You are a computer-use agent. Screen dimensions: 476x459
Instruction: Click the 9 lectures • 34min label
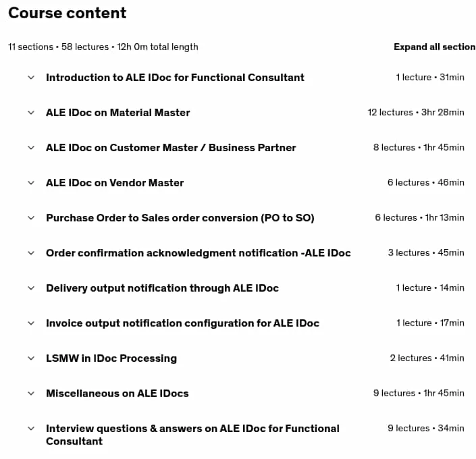[426, 428]
